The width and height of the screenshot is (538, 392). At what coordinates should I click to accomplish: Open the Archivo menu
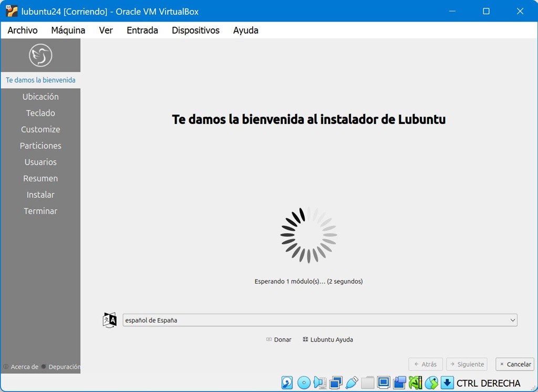click(23, 30)
